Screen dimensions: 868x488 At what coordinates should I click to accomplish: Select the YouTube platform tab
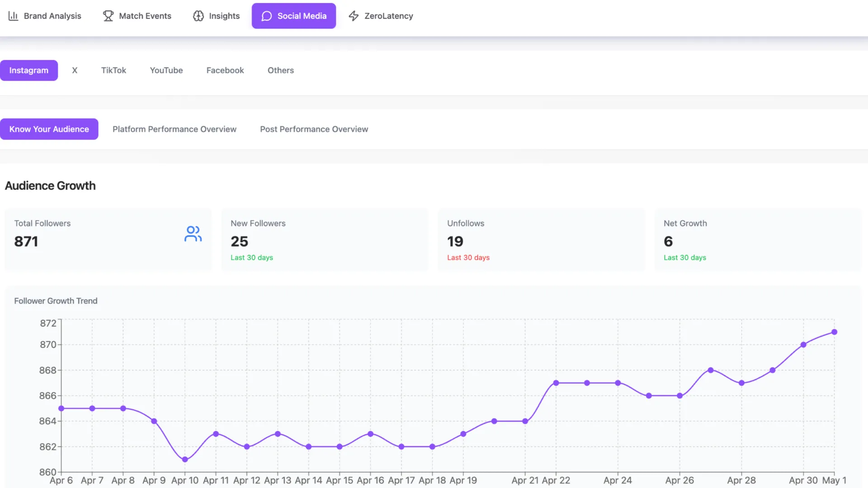tap(166, 70)
